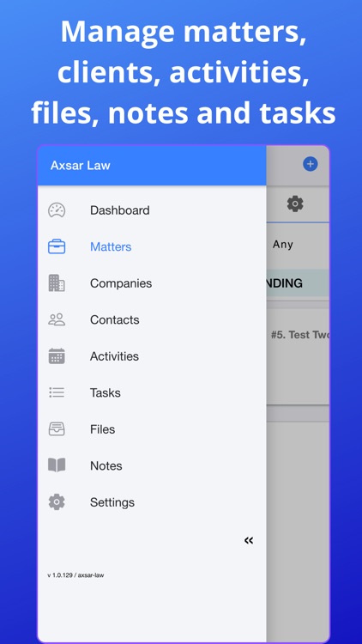Click the Settings gear icon in sidebar
Image resolution: width=362 pixels, height=644 pixels.
tap(57, 502)
